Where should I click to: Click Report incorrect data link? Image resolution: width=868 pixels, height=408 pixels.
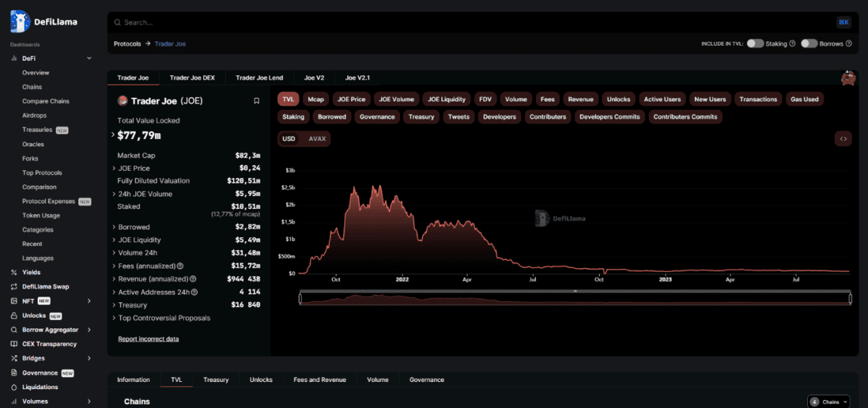pos(148,339)
